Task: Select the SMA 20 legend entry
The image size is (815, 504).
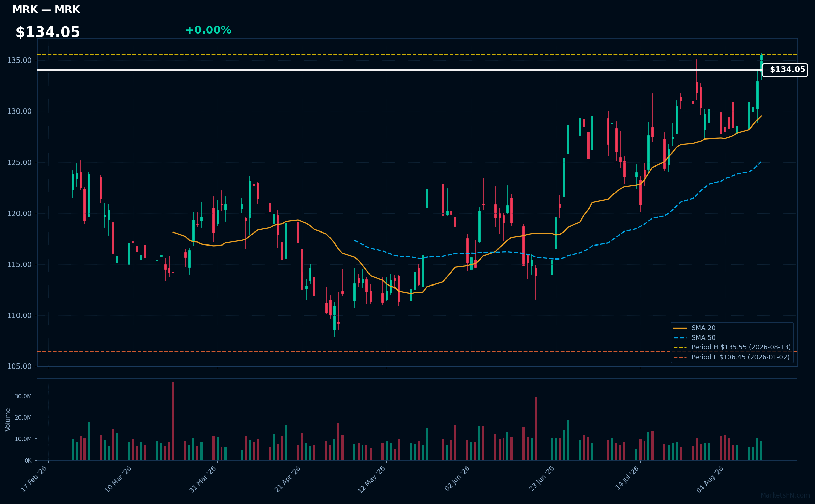Action: (694, 328)
